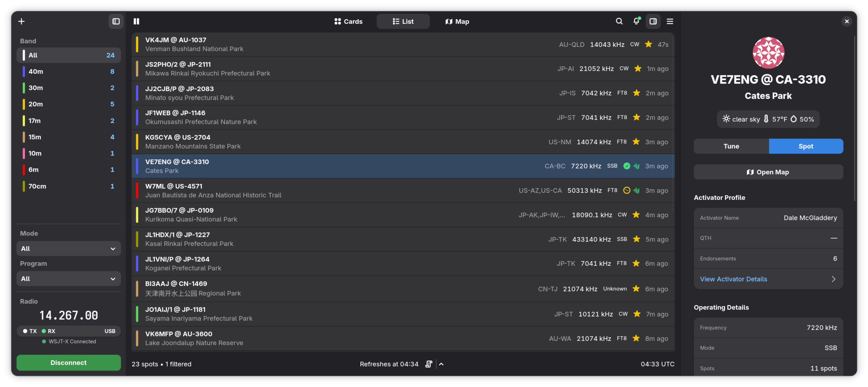Filter by 20m band
Screen dimensions: 868x387
(x=68, y=104)
